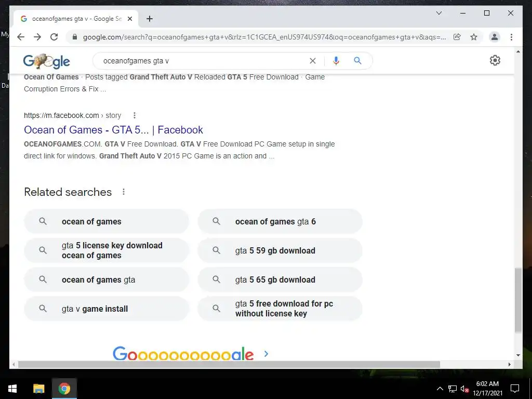The width and height of the screenshot is (532, 399).
Task: Search related term ocean of games gta
Action: (x=106, y=280)
